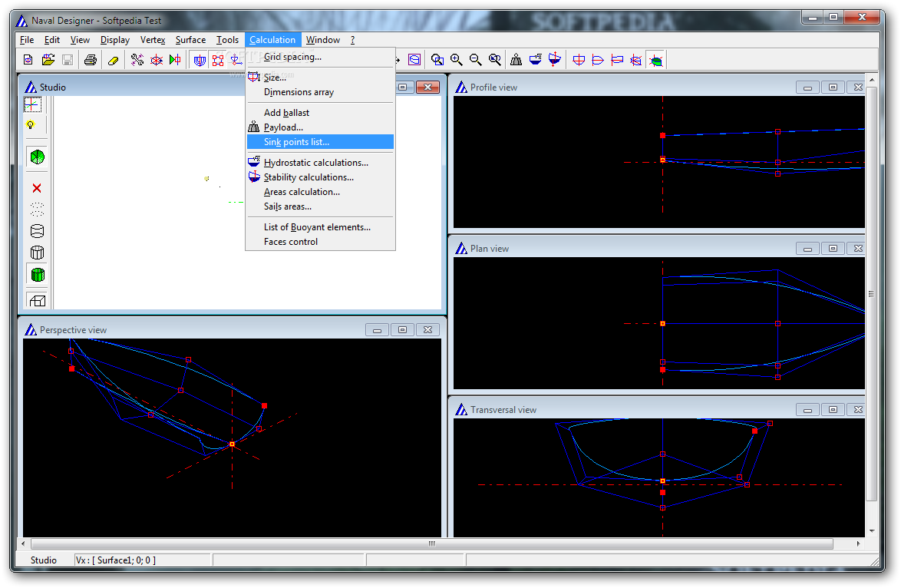Click the green arrow mirror icon
This screenshot has height=588, width=901.
(175, 60)
